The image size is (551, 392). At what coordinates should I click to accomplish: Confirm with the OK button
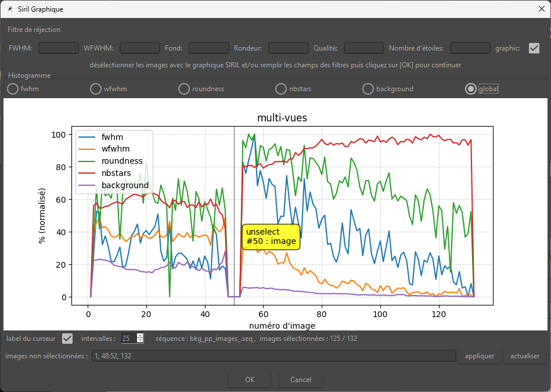coord(249,380)
